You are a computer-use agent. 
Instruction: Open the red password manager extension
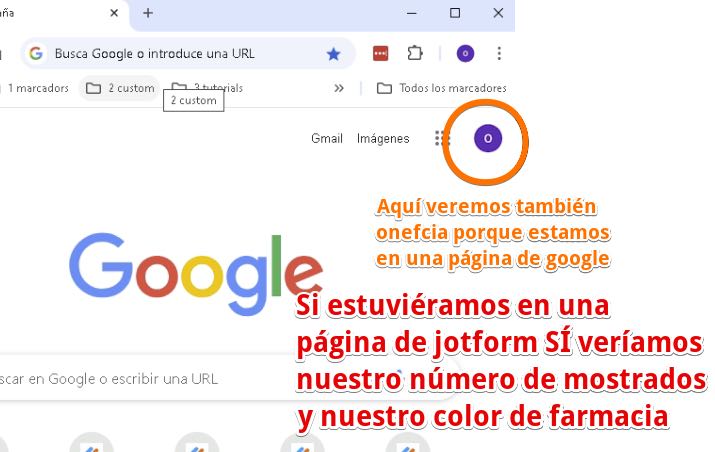coord(380,53)
